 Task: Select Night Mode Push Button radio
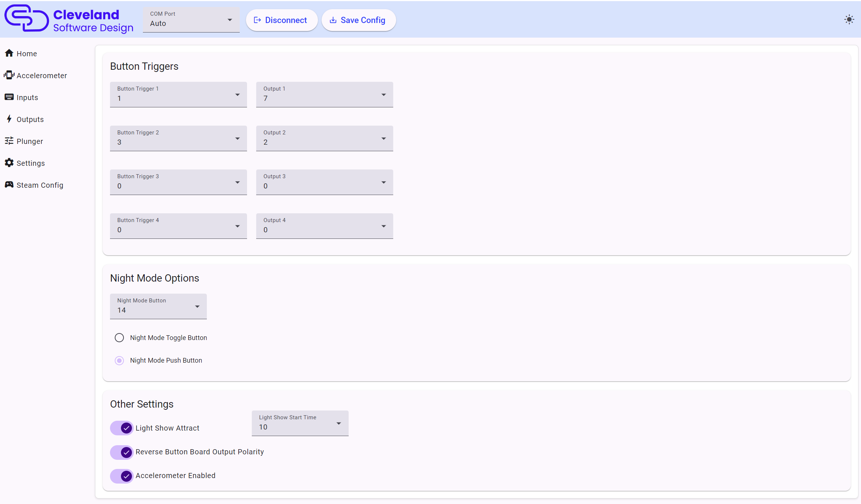click(119, 360)
